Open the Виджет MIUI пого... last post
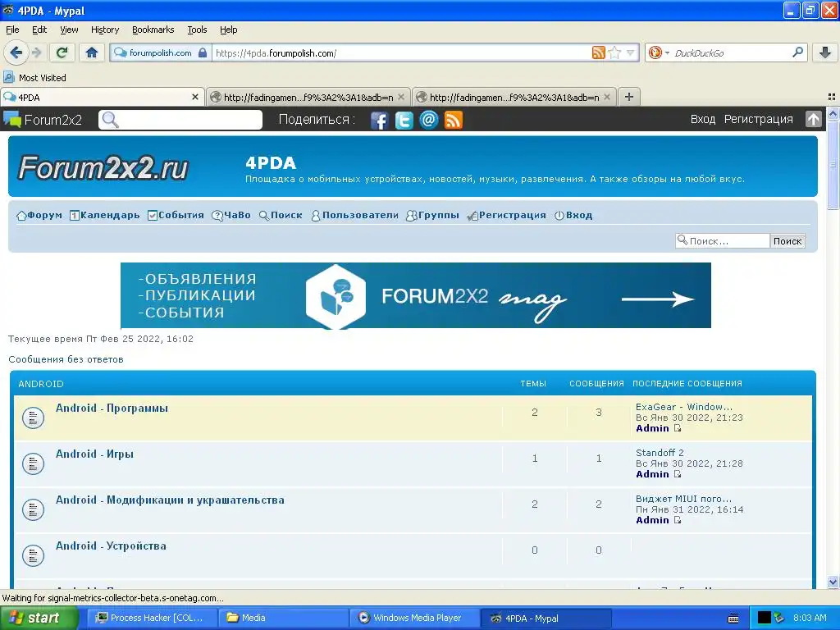 coord(683,499)
